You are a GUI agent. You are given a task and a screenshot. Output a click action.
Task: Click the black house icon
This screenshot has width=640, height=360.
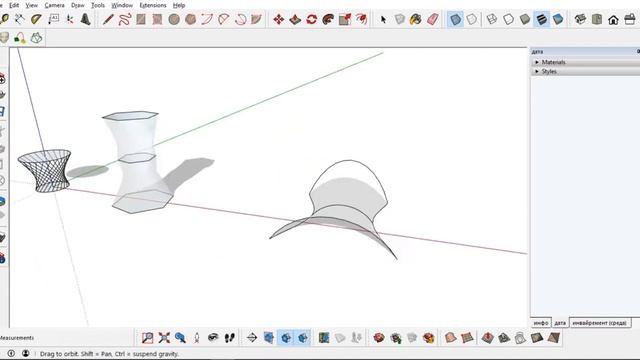click(613, 20)
